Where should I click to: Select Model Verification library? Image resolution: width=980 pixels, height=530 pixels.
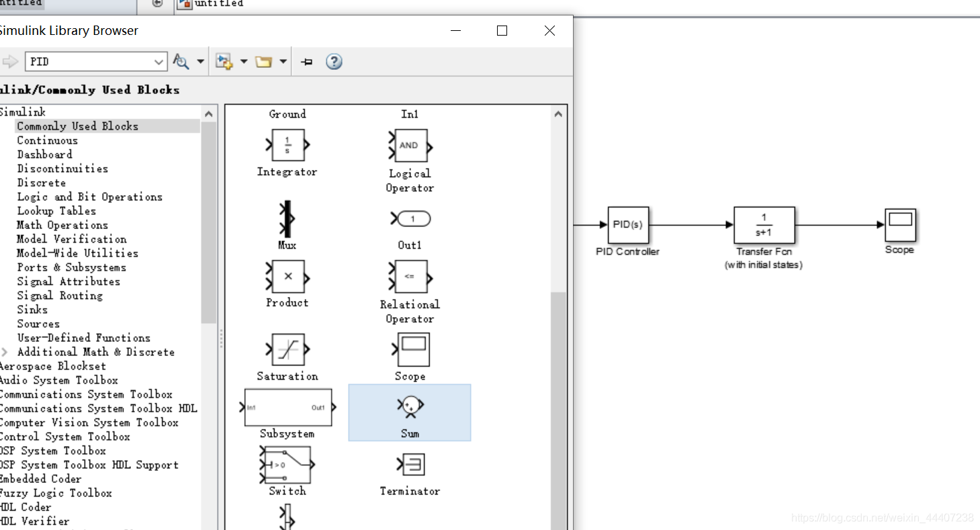[x=72, y=239]
